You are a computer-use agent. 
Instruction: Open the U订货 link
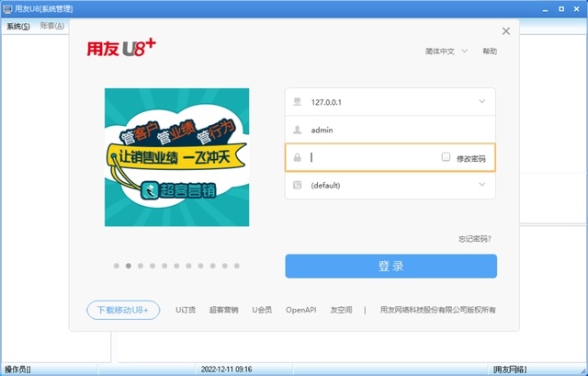tap(186, 310)
